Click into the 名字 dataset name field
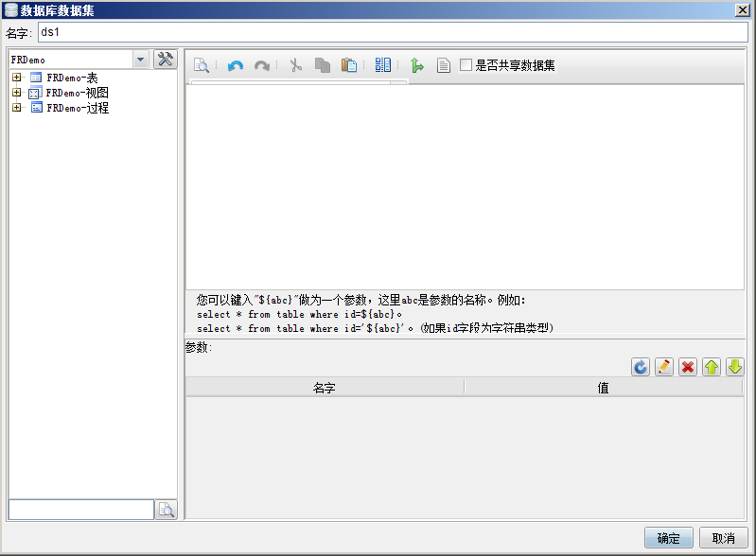 tap(393, 32)
